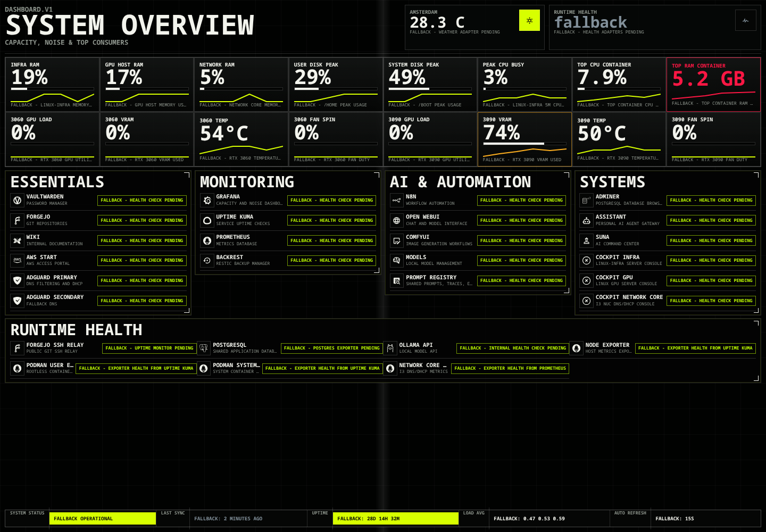Click Grafana health check pending badge
766x532 pixels.
(x=332, y=200)
